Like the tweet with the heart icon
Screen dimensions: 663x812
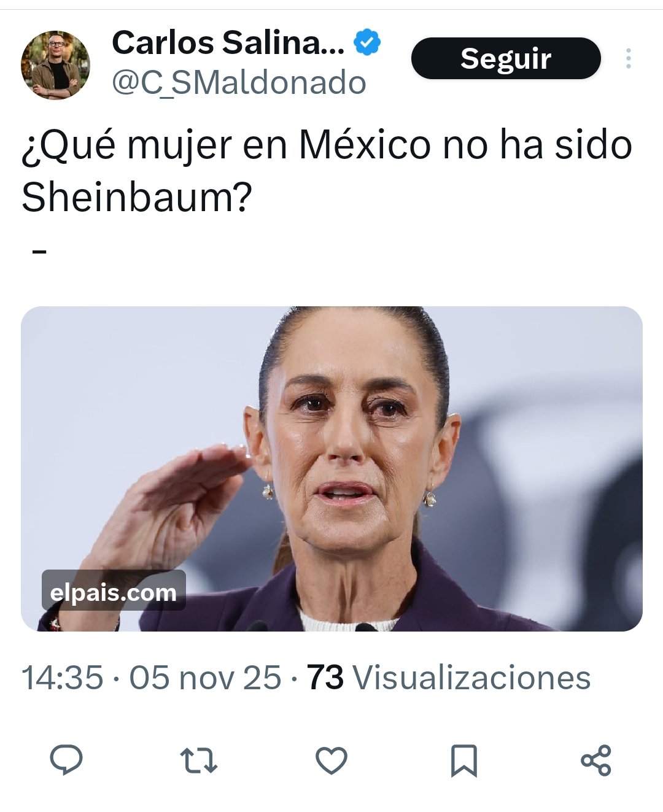coord(331,760)
